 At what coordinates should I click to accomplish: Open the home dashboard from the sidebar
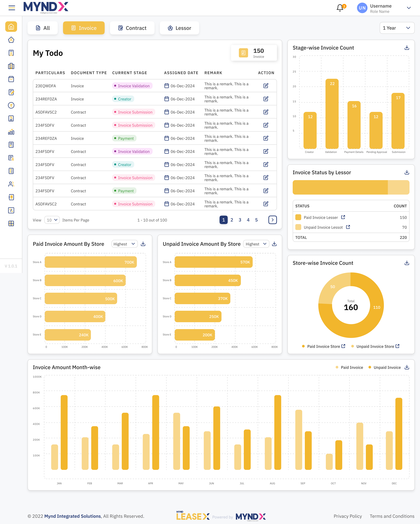(x=11, y=27)
